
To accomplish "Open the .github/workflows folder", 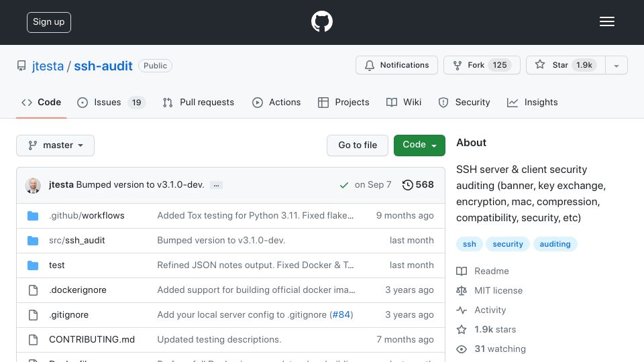I will (x=87, y=215).
